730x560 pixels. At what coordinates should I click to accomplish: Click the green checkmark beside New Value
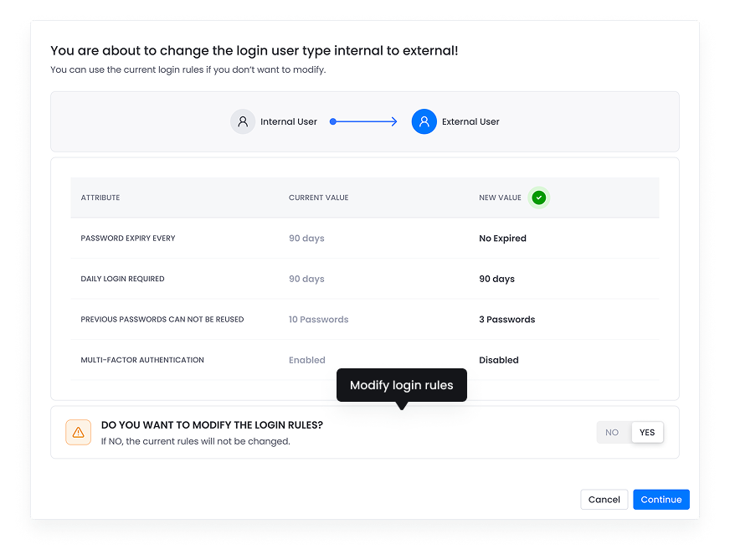pos(539,198)
